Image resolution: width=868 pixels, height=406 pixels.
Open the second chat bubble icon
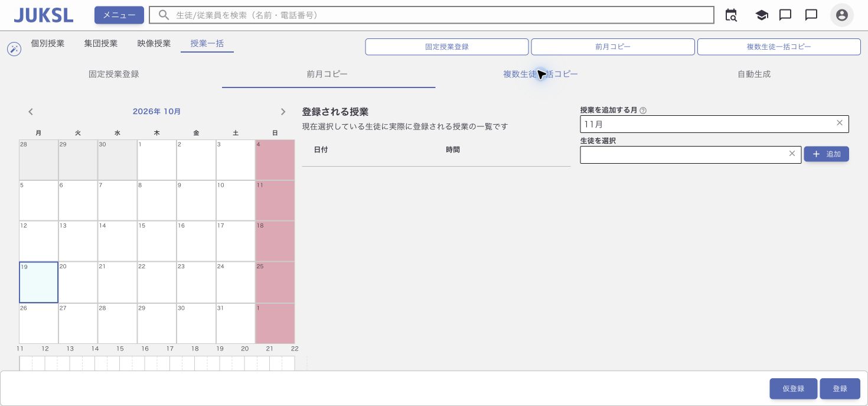pyautogui.click(x=811, y=15)
